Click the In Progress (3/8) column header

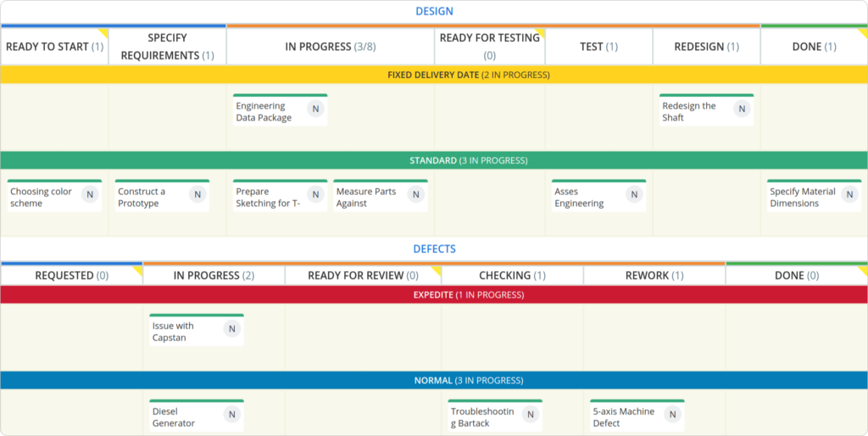click(330, 47)
